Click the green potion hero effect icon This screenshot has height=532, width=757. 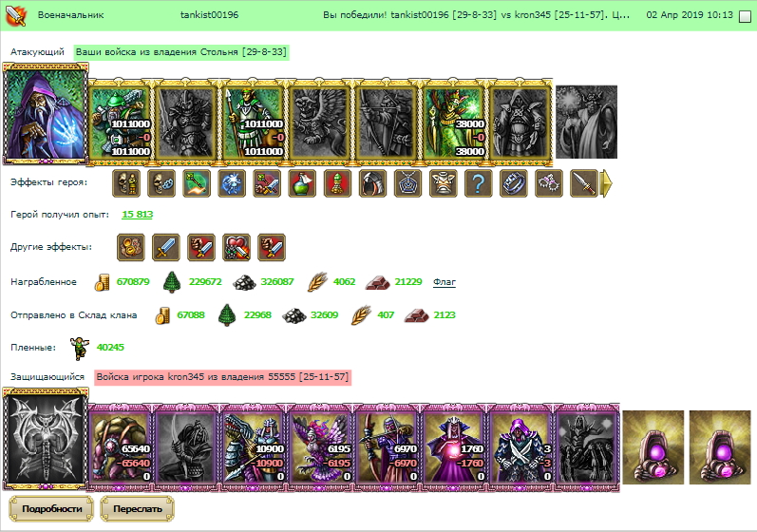(302, 183)
